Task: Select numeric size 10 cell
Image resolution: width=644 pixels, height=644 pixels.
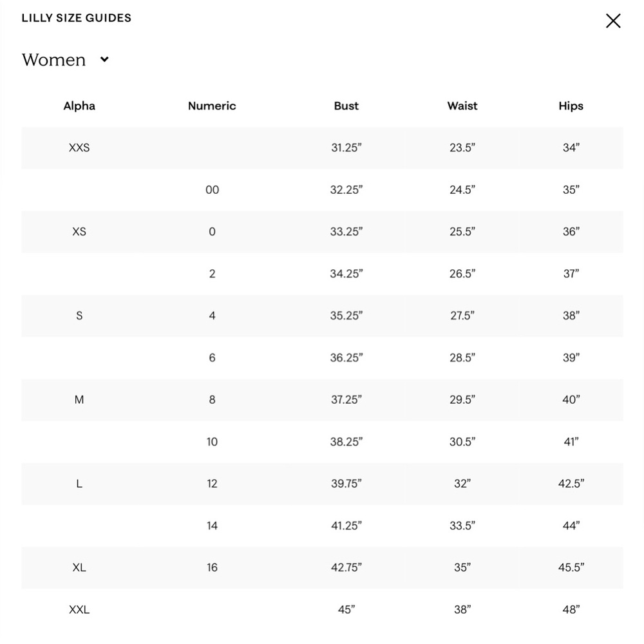Action: [x=212, y=442]
